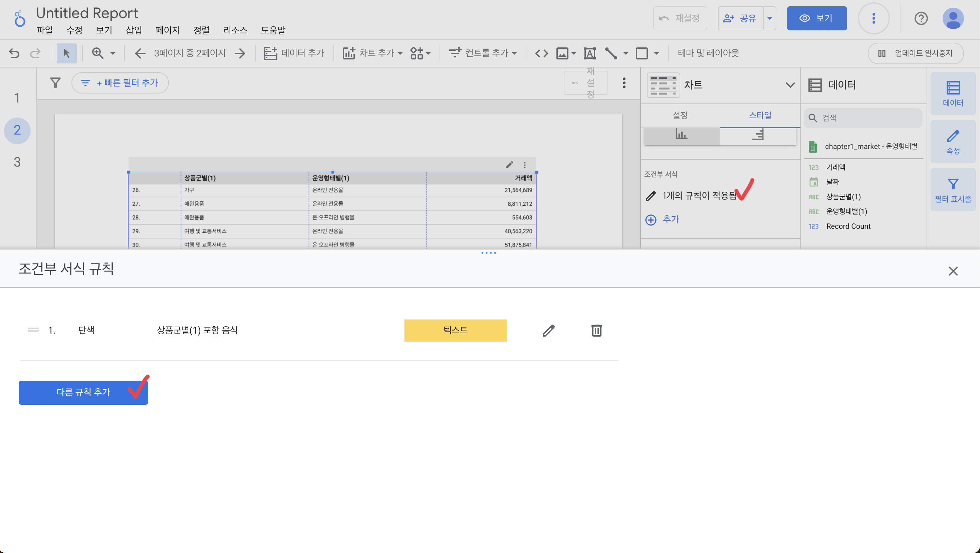Viewport: 980px width, 553px height.
Task: Toggle the 필터 표시줄 filter bar panel
Action: 953,190
